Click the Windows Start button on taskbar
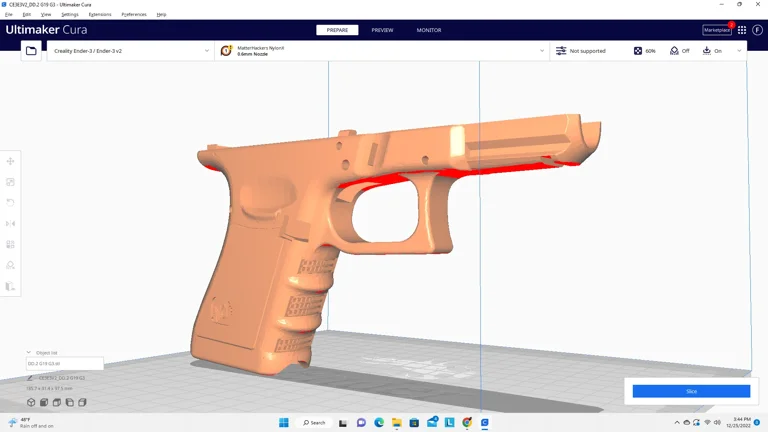The height and width of the screenshot is (432, 768). click(x=284, y=423)
